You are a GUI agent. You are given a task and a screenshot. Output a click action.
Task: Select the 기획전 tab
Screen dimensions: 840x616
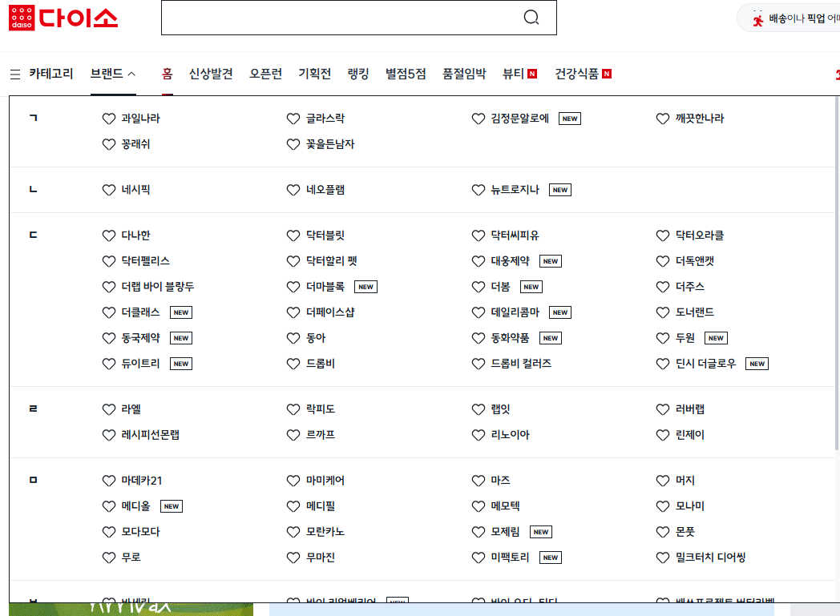(314, 74)
